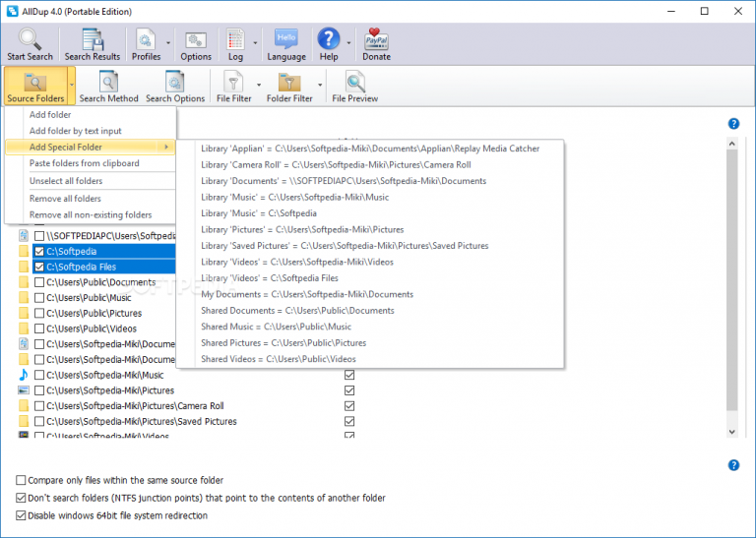Screen dimensions: 756x538
Task: Select C:\Users\Softpedia-Miki\Pictures\Camera Roll row
Action: click(135, 405)
